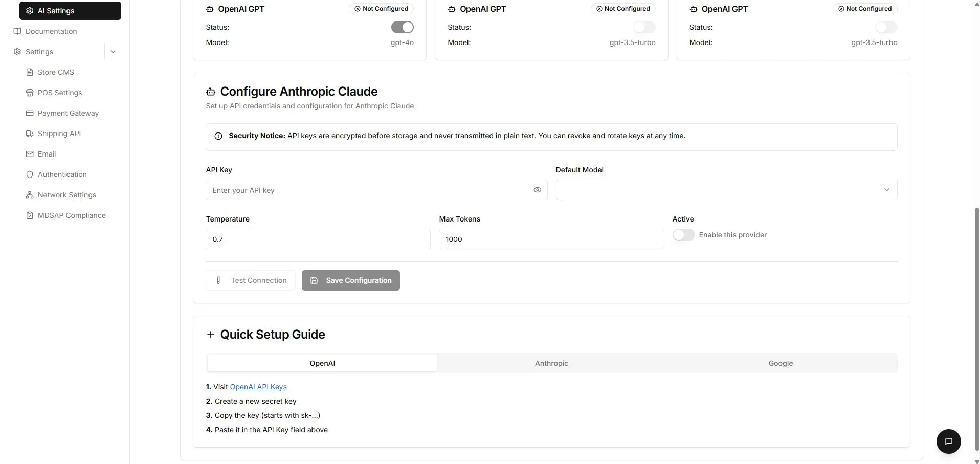980x464 pixels.
Task: Open Documentation in the sidebar
Action: pos(51,31)
